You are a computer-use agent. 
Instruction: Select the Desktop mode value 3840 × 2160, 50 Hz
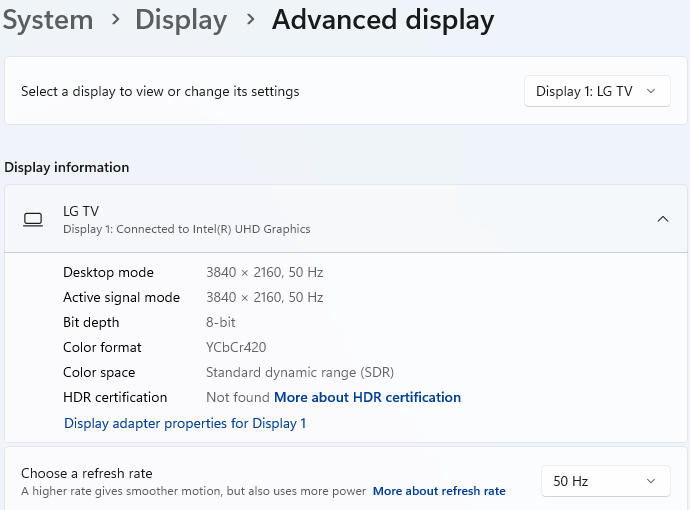coord(264,272)
